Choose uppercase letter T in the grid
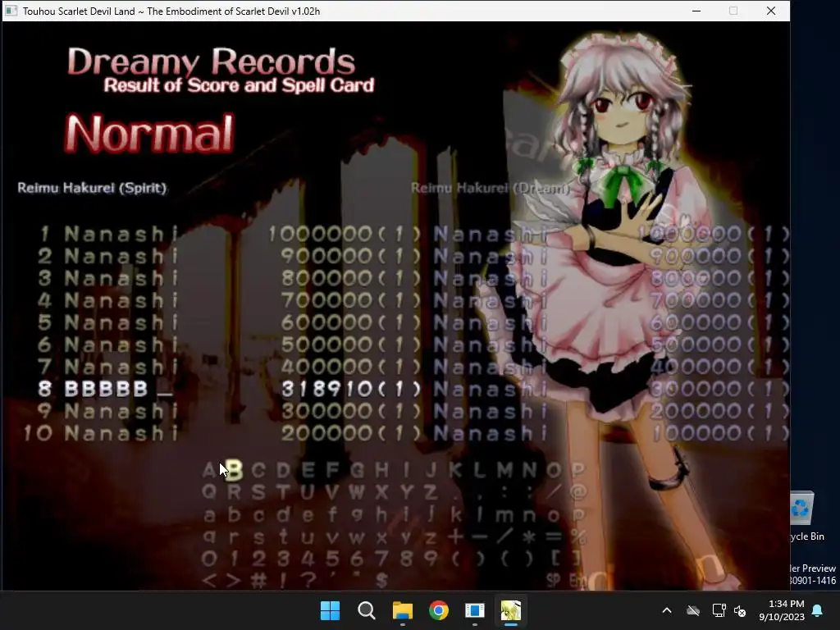Screen dimensions: 840x630 pyautogui.click(x=283, y=492)
